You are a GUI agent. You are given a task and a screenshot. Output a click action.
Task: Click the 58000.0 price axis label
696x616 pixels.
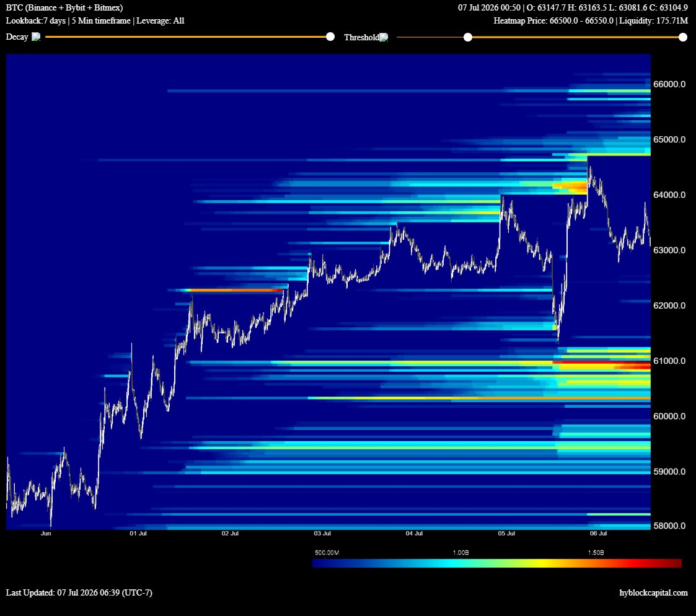coord(669,526)
